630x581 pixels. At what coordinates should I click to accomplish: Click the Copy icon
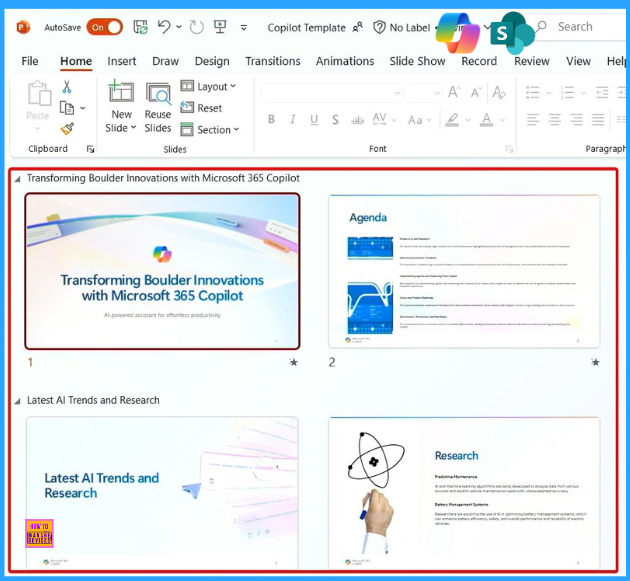point(67,108)
